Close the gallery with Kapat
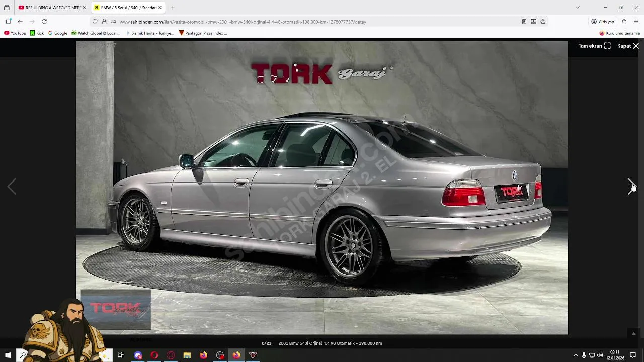This screenshot has height=362, width=644. tap(628, 46)
